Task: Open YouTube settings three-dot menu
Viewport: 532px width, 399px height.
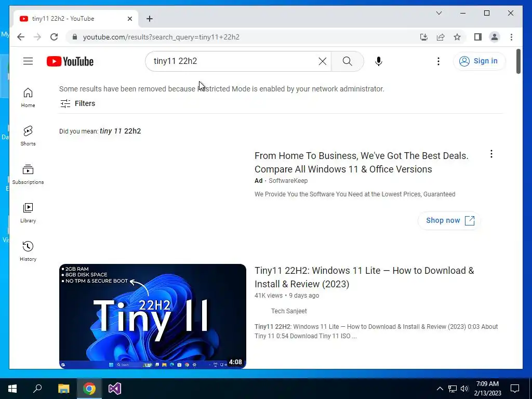Action: coord(438,61)
